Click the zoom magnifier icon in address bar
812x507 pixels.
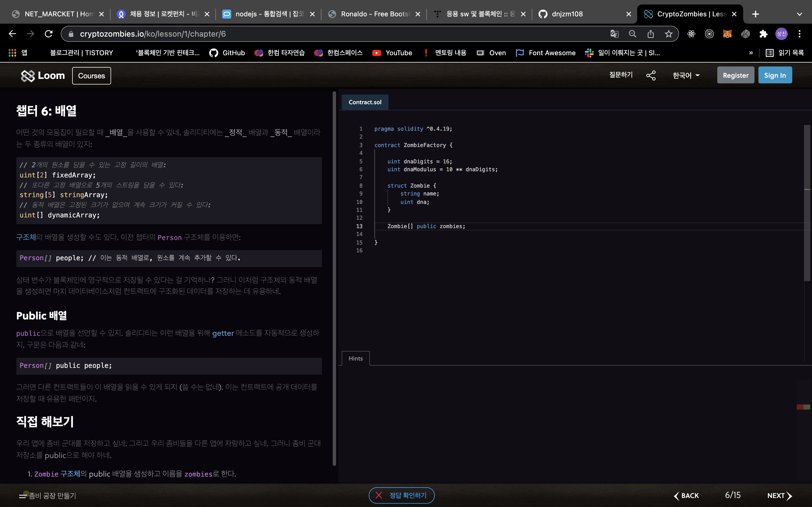point(632,34)
